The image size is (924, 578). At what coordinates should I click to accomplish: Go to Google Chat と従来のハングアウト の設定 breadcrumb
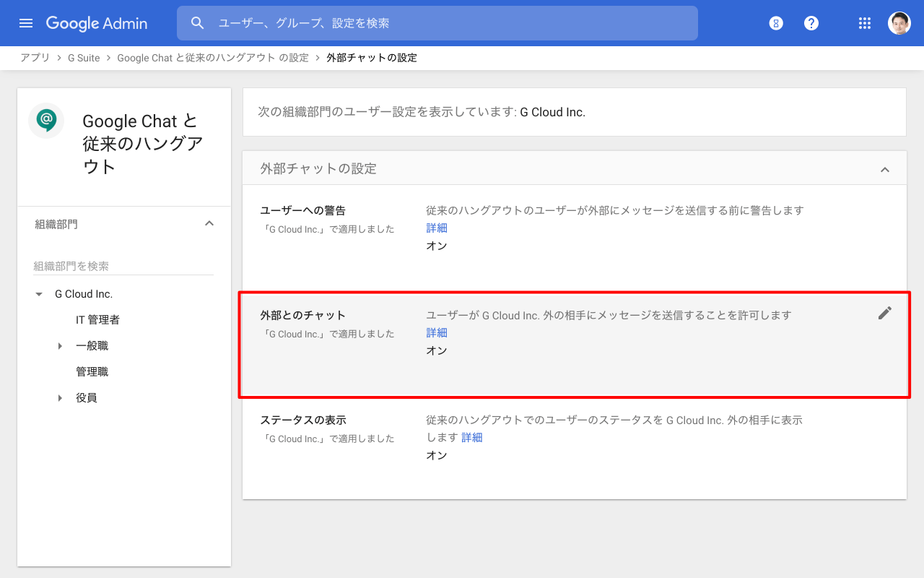(x=213, y=58)
